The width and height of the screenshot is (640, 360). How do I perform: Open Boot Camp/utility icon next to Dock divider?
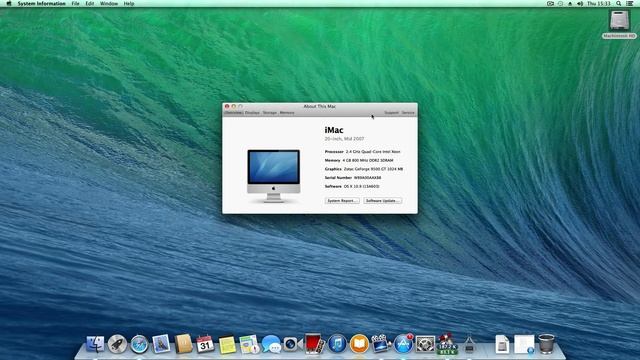click(x=469, y=345)
